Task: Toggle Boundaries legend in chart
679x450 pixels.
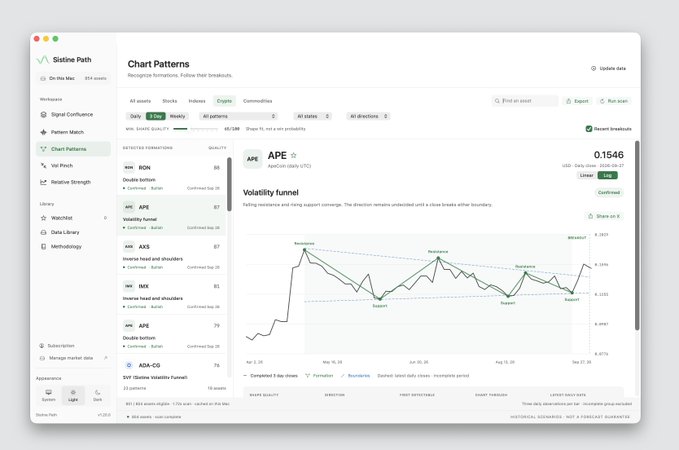Action: click(355, 376)
